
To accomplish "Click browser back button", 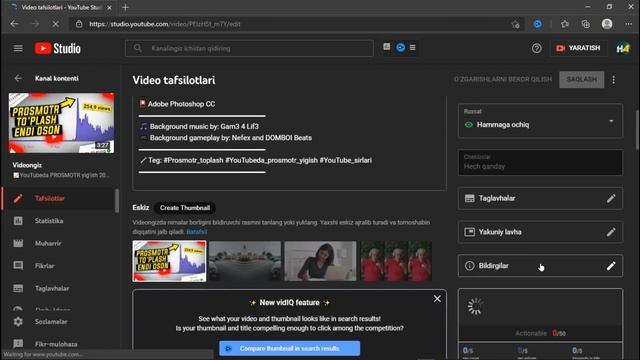I will coord(15,24).
